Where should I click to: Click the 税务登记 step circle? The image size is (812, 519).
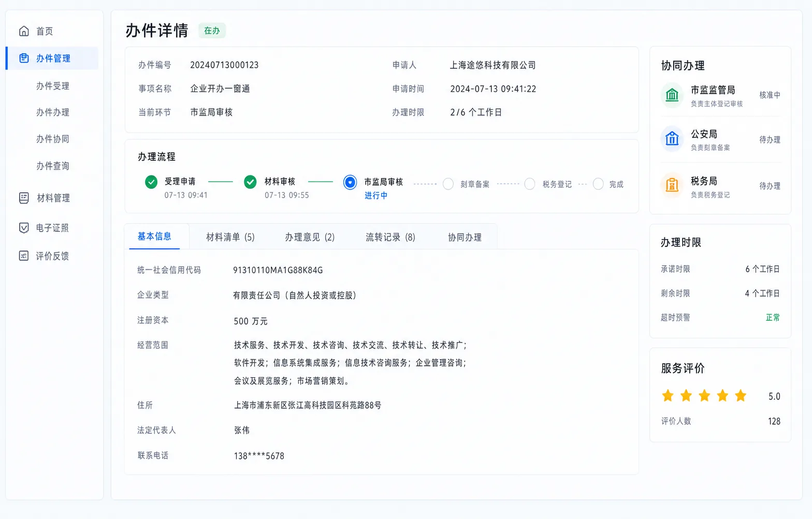pyautogui.click(x=530, y=184)
